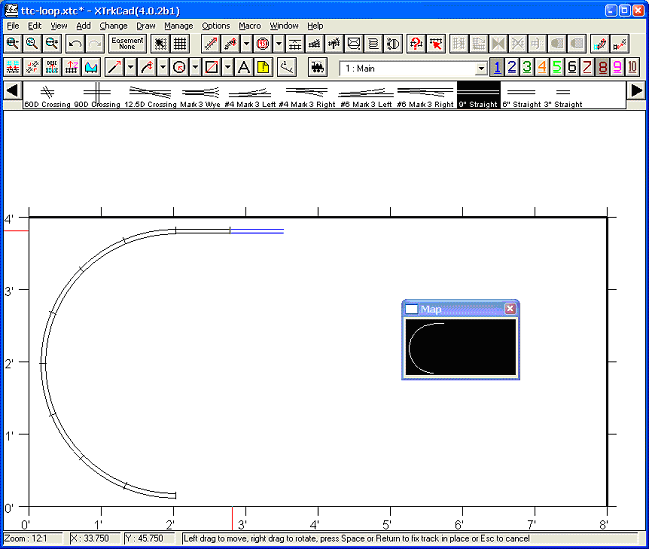The image size is (649, 549).
Task: Click the Easement None button
Action: [x=127, y=44]
